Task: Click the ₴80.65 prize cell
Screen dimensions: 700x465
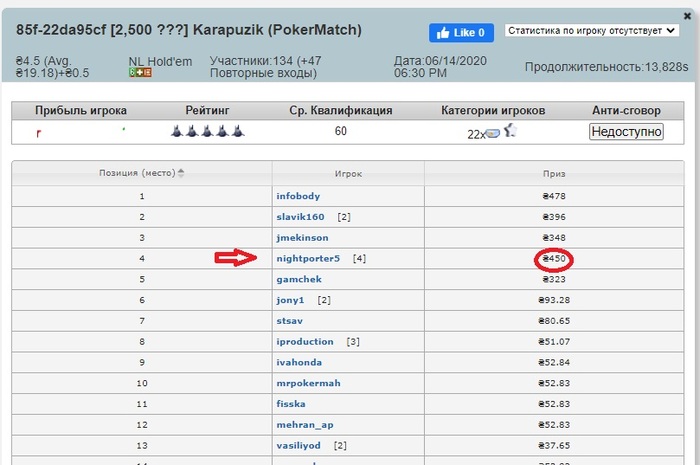Action: pyautogui.click(x=554, y=321)
